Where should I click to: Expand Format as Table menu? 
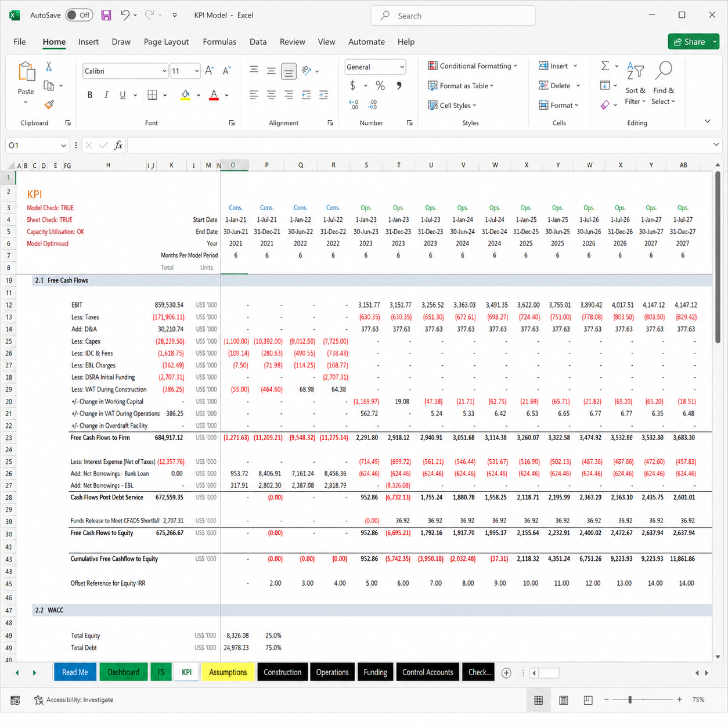pyautogui.click(x=461, y=85)
